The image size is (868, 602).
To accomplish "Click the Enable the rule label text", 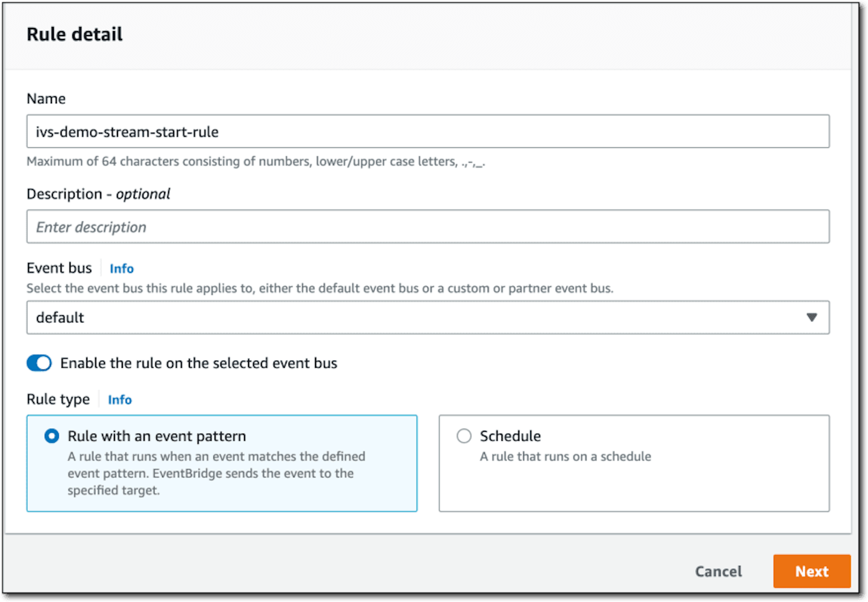I will pyautogui.click(x=199, y=363).
